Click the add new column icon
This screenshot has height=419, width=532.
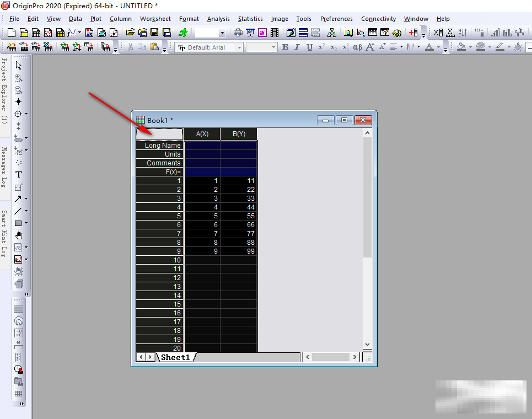coord(413,33)
